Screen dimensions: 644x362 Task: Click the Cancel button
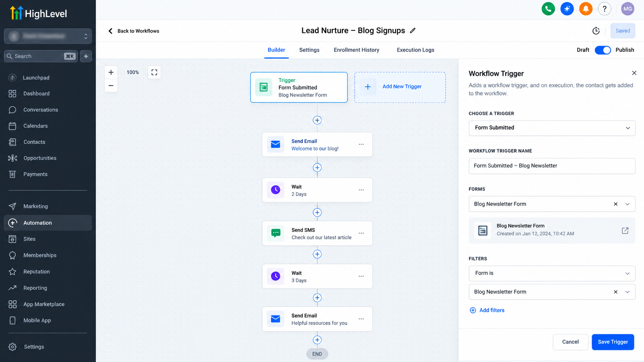coord(570,342)
